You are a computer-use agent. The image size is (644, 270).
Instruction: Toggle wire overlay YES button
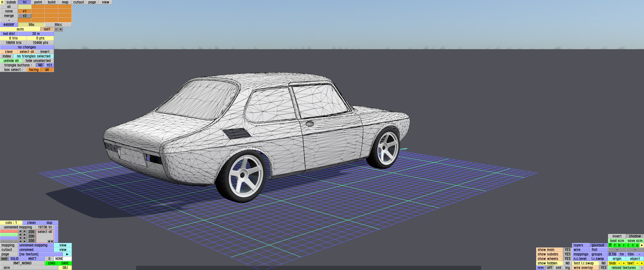click(x=603, y=268)
